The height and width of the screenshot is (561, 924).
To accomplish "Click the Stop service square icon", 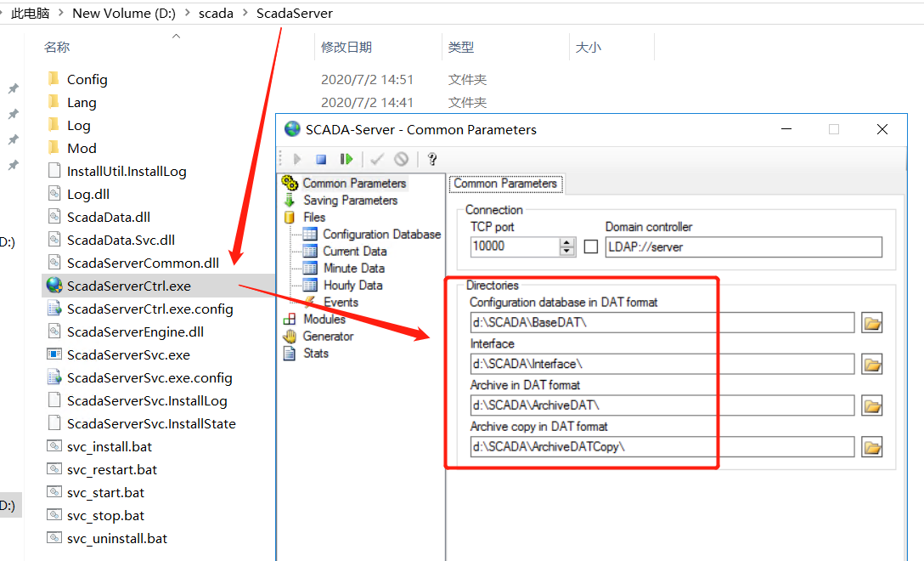I will click(x=321, y=159).
